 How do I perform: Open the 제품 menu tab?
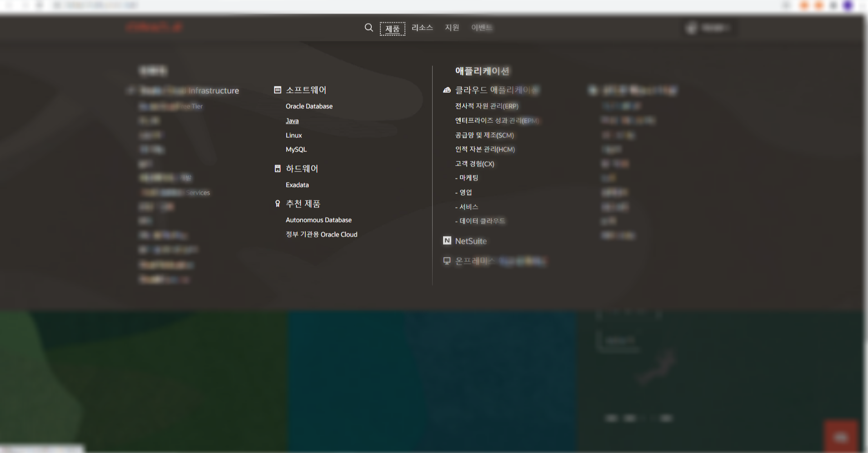tap(392, 29)
